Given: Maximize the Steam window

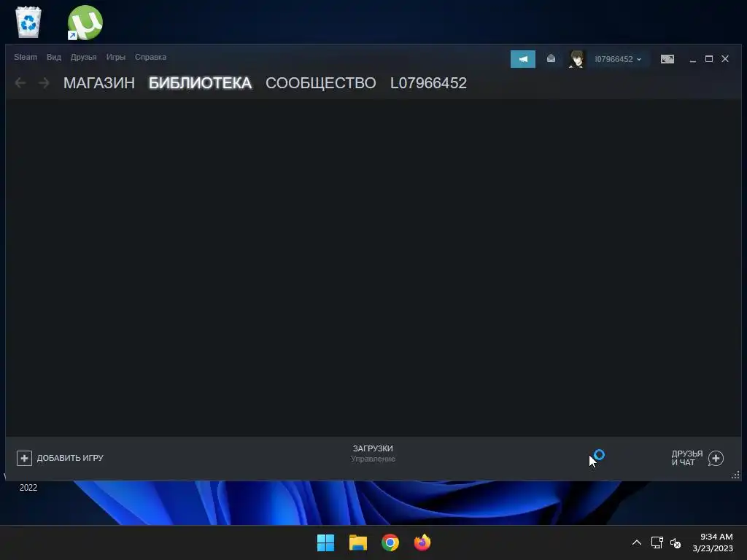Looking at the screenshot, I should tap(709, 58).
